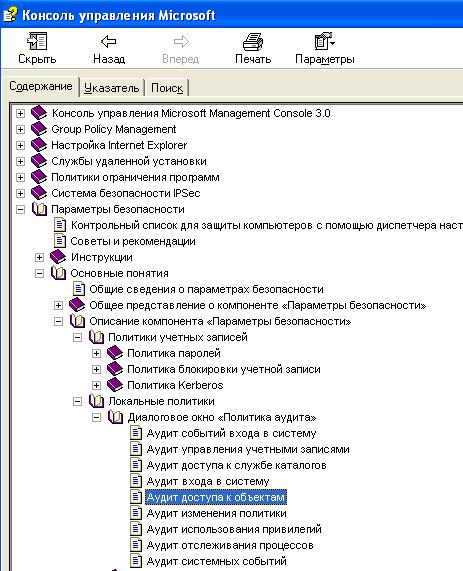Collapse Диалоговое окно «Политика аудита» node
This screenshot has height=571, width=463.
(96, 418)
